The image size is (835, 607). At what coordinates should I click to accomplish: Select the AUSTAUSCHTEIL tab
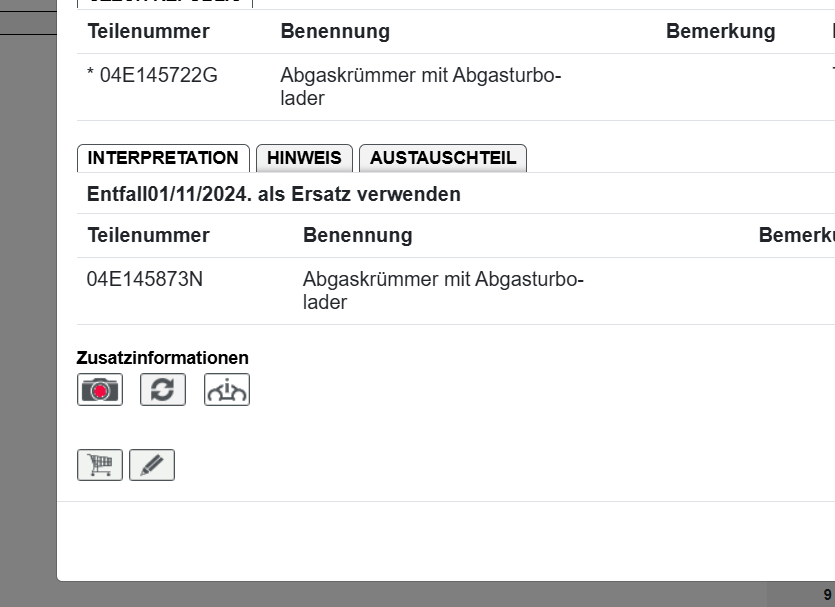click(x=443, y=158)
